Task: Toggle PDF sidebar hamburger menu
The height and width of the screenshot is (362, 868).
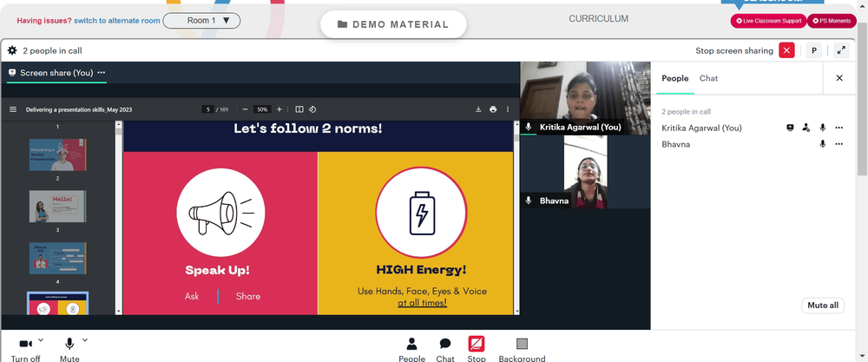Action: [x=13, y=109]
